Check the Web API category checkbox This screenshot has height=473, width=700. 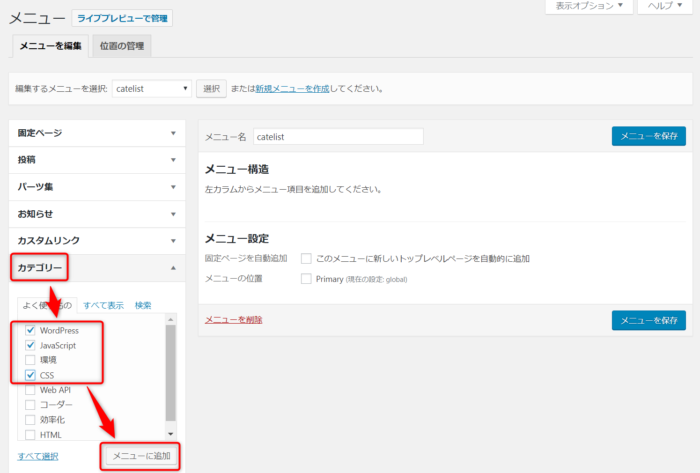[x=30, y=390]
